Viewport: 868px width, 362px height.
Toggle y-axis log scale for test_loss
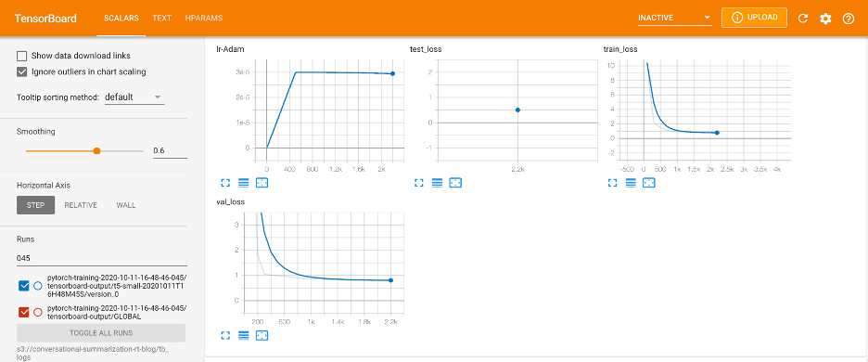(437, 182)
